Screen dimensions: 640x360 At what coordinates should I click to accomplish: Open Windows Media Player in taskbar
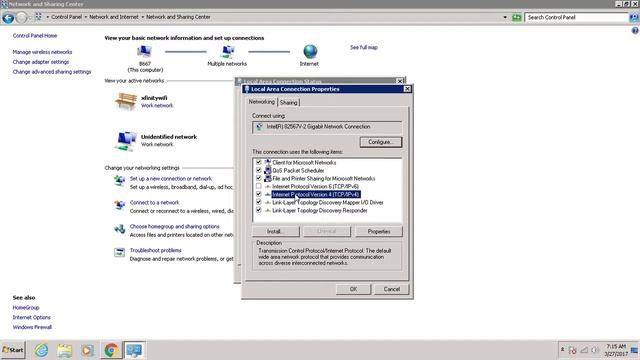(87, 350)
